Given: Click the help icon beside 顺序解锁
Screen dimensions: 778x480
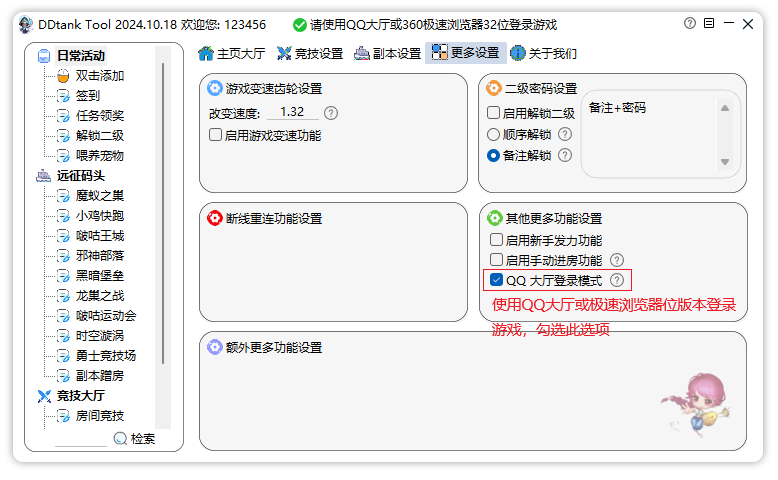Looking at the screenshot, I should coord(565,135).
